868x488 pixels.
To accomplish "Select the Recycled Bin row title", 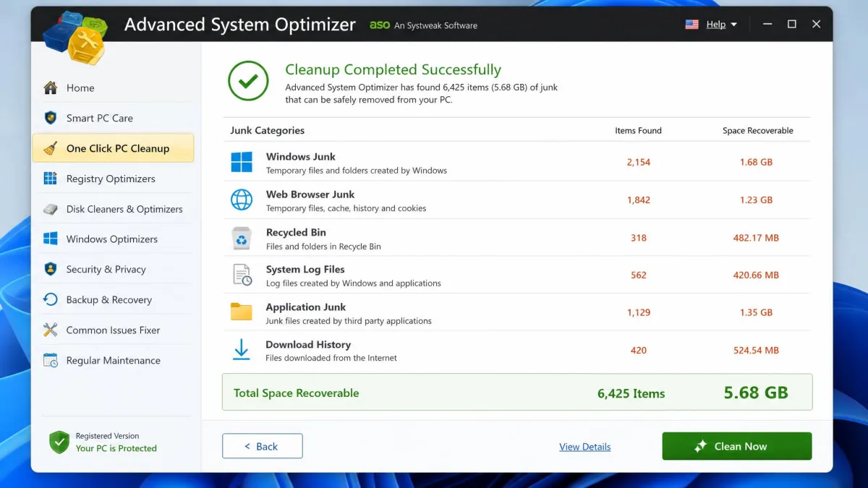I will [x=296, y=233].
